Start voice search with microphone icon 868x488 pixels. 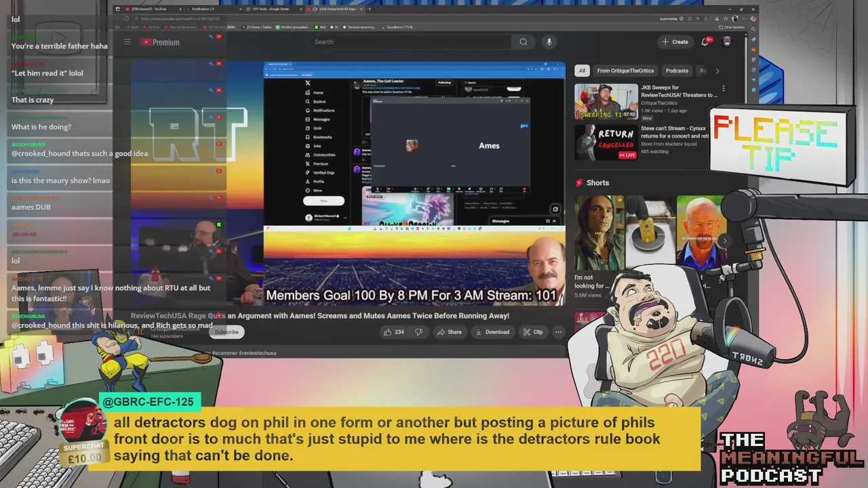pyautogui.click(x=549, y=42)
